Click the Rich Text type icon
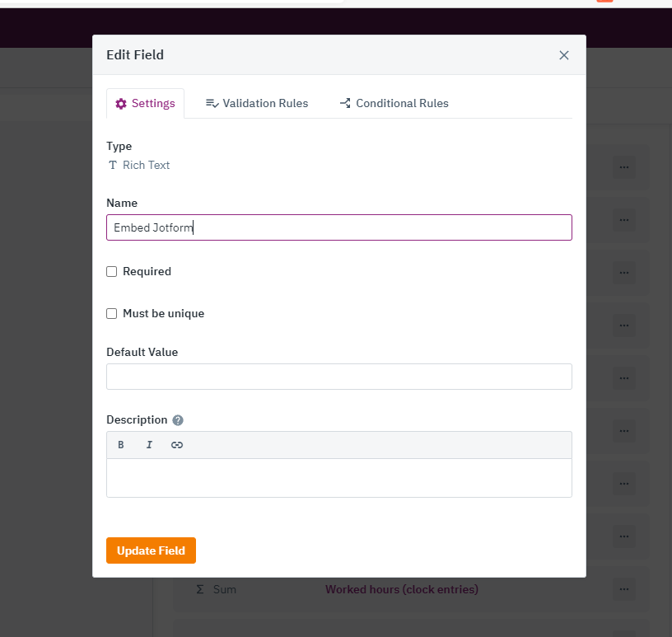 tap(113, 165)
